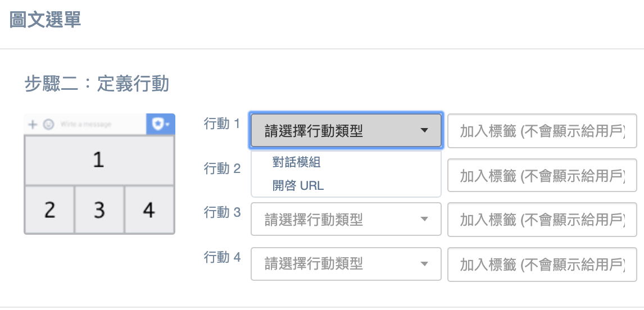Click the smiley emoji icon in preview
This screenshot has height=310, width=644.
click(x=48, y=124)
